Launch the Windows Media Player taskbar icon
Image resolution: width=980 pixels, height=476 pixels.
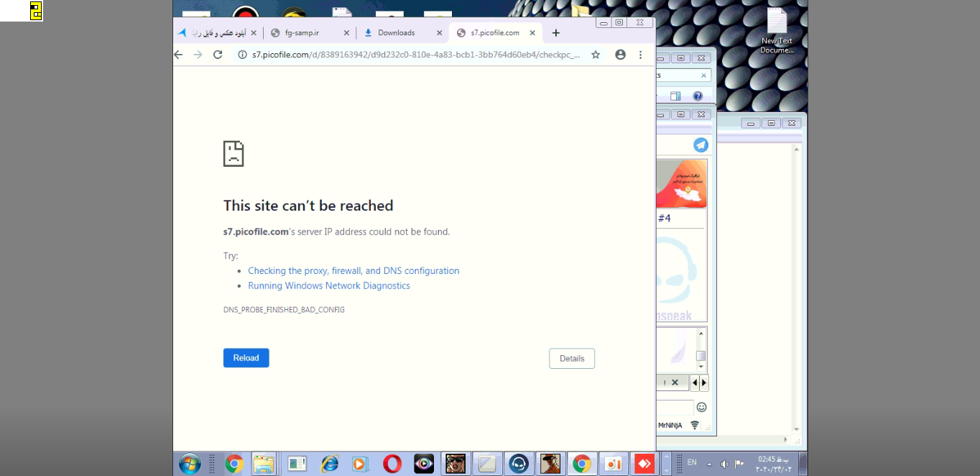(x=361, y=464)
